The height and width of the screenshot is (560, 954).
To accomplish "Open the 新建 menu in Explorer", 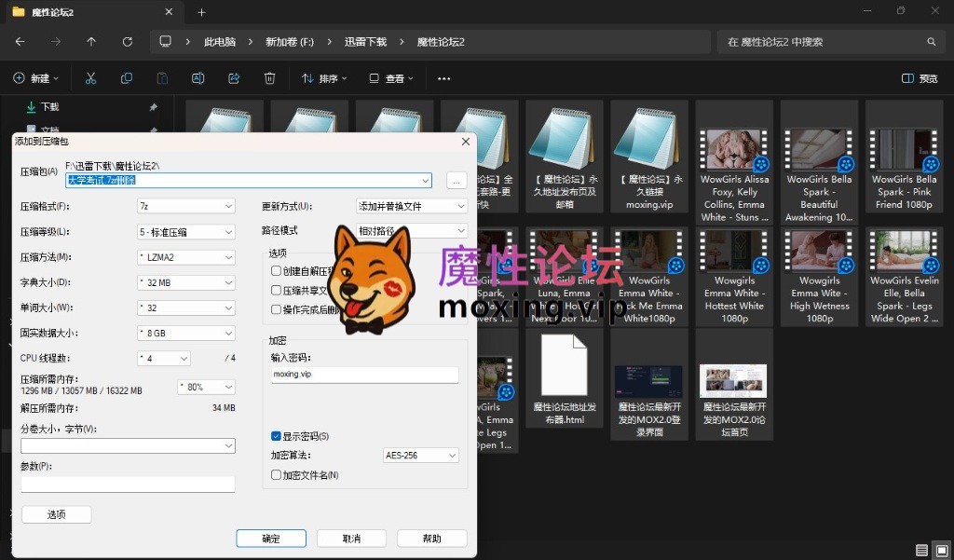I will click(x=36, y=78).
